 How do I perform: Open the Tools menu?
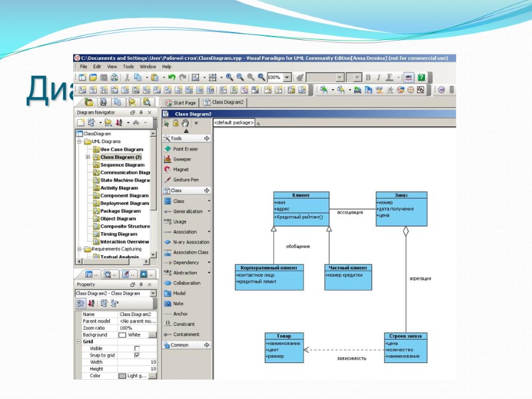pos(128,66)
